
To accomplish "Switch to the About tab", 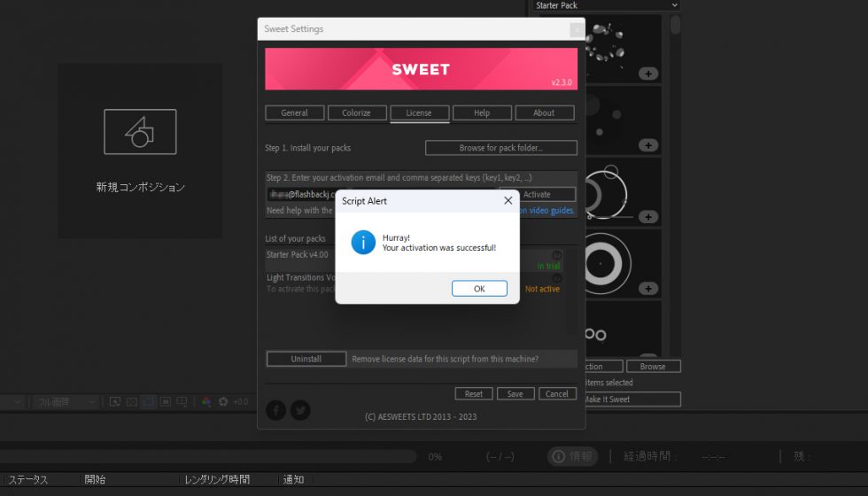I will [x=544, y=113].
